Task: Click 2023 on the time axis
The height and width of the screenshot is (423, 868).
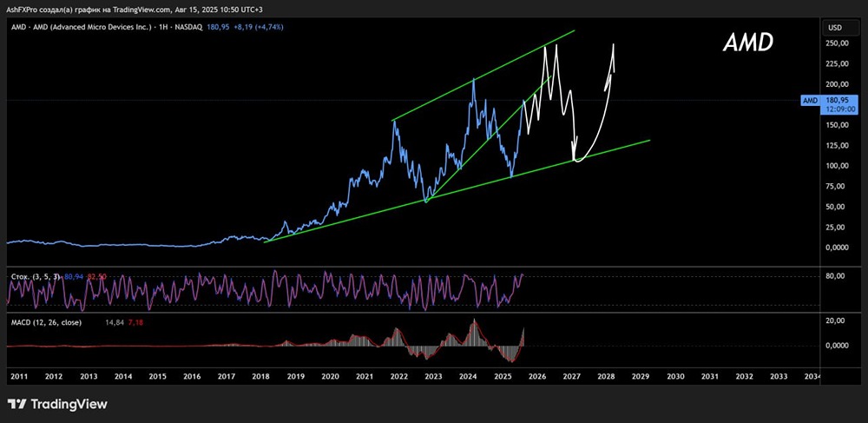Action: [x=433, y=376]
